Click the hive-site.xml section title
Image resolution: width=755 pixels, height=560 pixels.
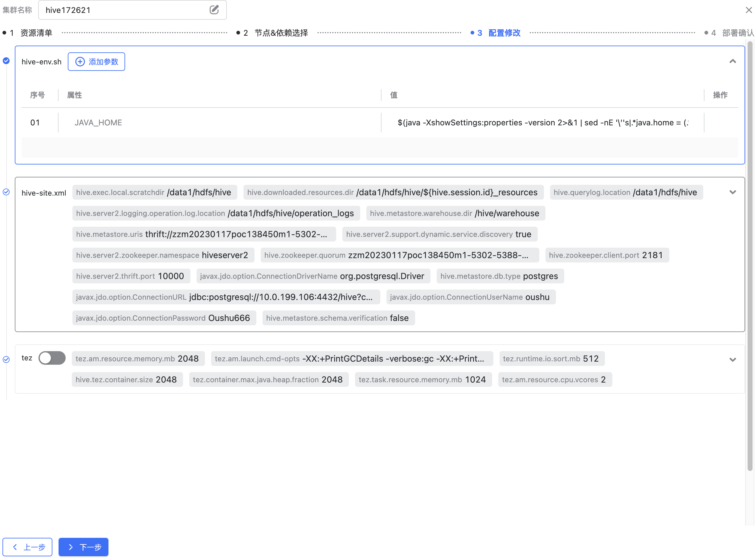[44, 193]
